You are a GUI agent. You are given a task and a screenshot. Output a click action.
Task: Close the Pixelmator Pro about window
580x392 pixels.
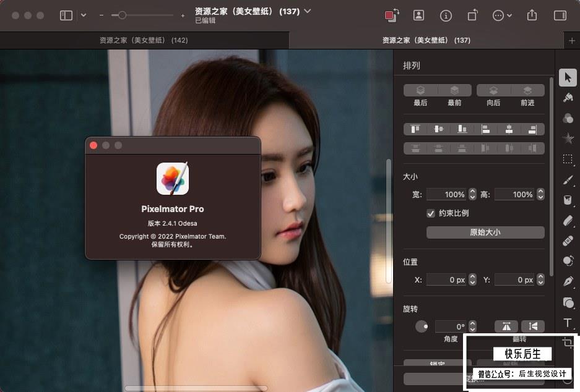click(93, 145)
